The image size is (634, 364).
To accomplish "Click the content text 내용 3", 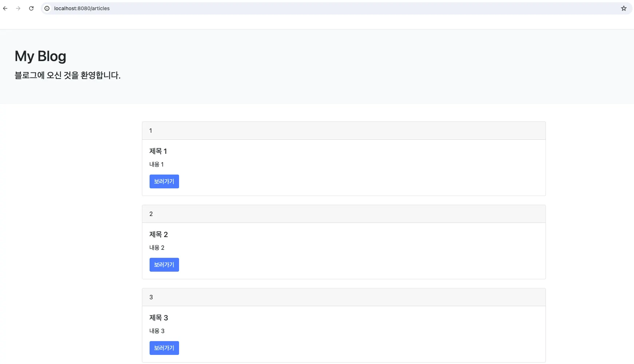I will 157,331.
